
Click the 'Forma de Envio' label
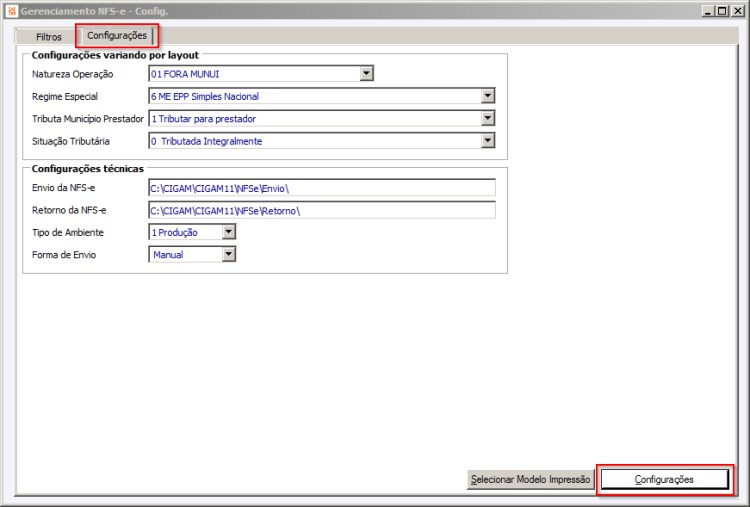(64, 255)
